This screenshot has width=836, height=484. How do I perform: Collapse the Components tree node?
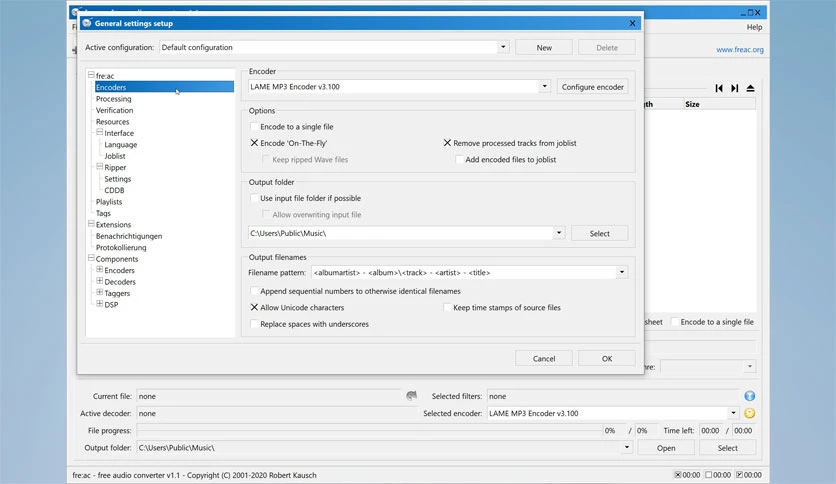click(x=91, y=258)
